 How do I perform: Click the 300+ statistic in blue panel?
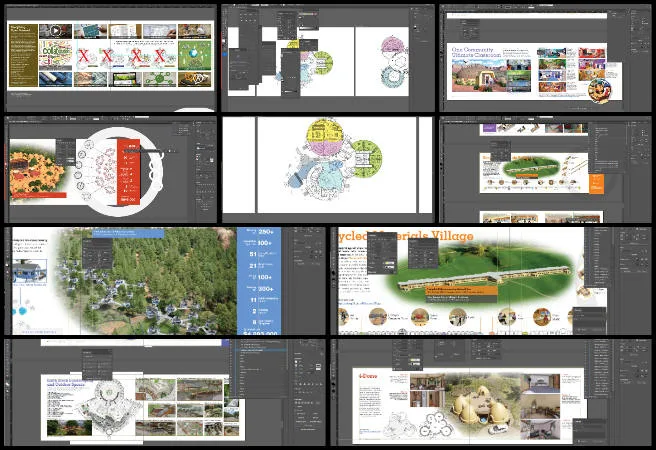click(266, 289)
